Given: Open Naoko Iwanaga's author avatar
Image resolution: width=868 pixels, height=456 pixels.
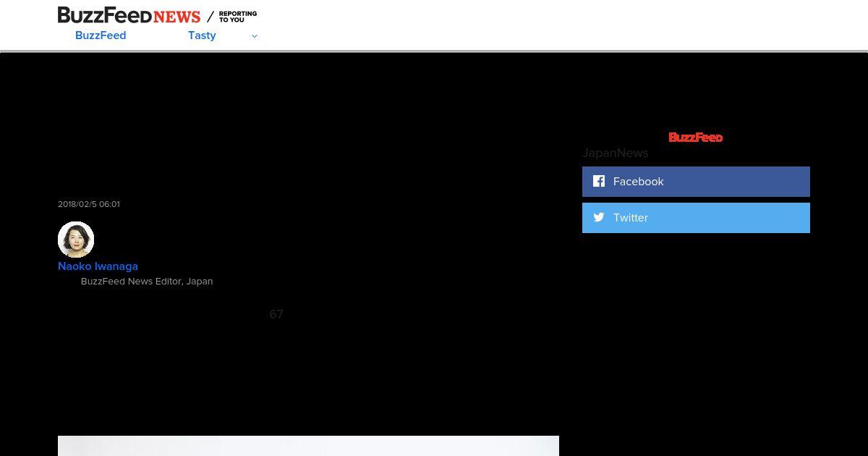Looking at the screenshot, I should [x=76, y=240].
